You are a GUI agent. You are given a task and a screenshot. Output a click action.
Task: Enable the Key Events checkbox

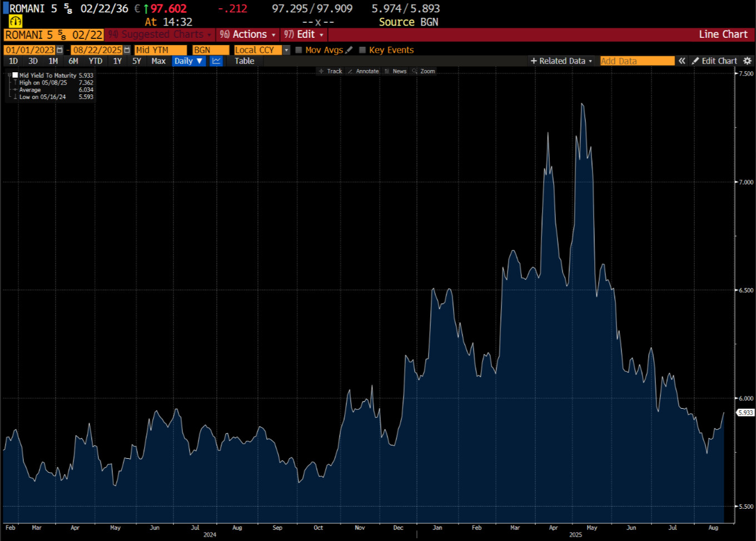coord(363,50)
